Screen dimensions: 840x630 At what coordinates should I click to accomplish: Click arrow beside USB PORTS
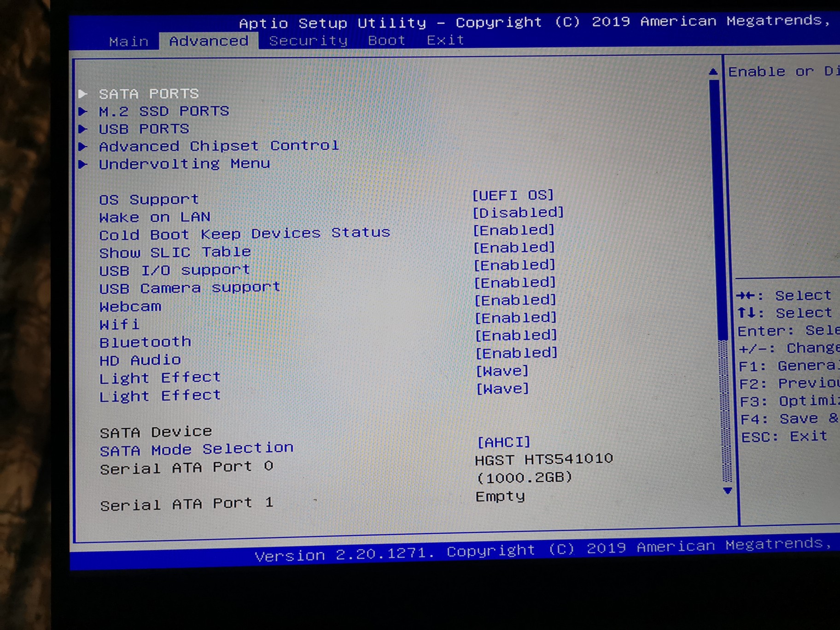click(x=83, y=129)
